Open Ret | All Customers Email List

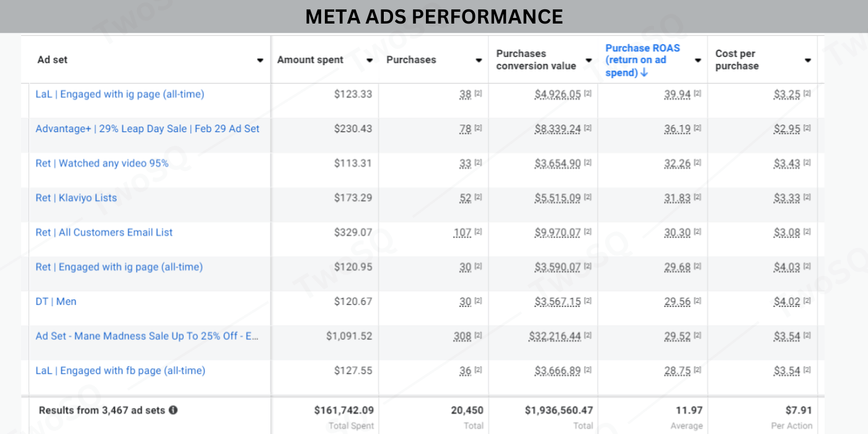[x=104, y=232]
